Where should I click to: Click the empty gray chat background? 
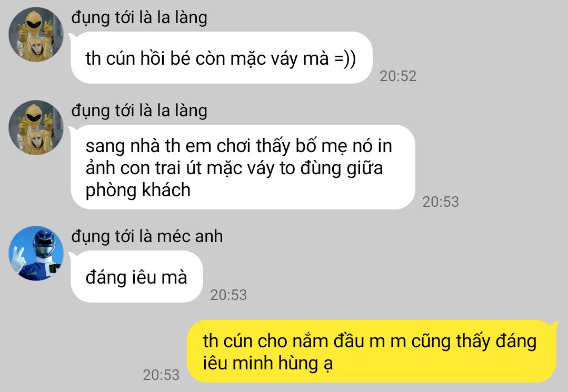pyautogui.click(x=489, y=254)
